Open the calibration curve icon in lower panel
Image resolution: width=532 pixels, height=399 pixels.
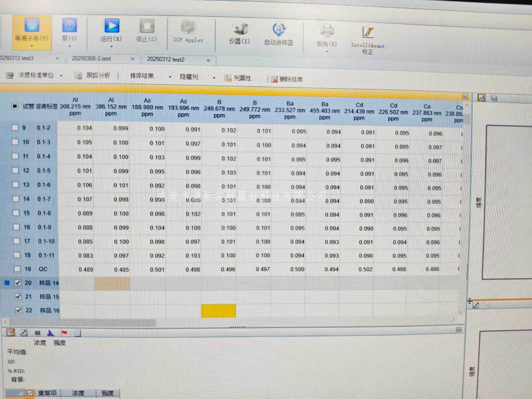point(24,332)
